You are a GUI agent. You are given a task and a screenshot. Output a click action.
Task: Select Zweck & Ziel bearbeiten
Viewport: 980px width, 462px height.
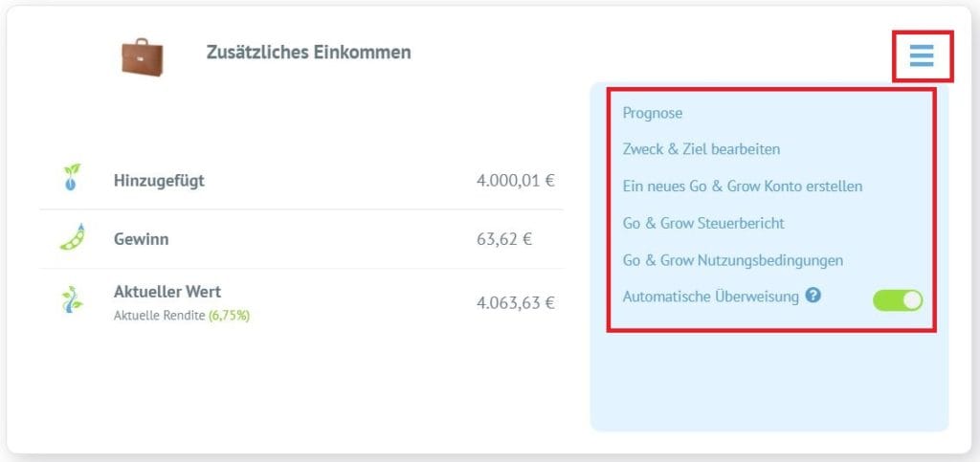pyautogui.click(x=702, y=150)
